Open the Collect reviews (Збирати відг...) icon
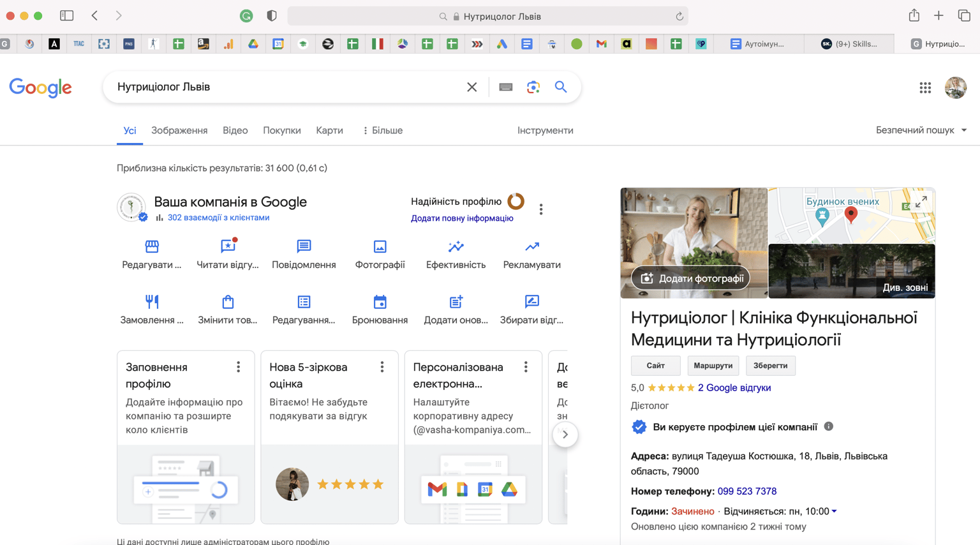This screenshot has height=545, width=980. [x=531, y=301]
